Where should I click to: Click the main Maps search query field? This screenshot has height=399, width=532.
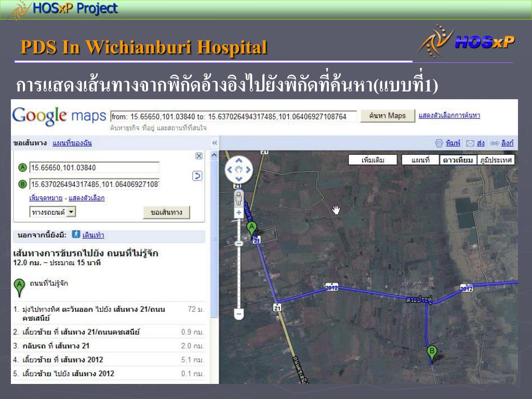233,116
